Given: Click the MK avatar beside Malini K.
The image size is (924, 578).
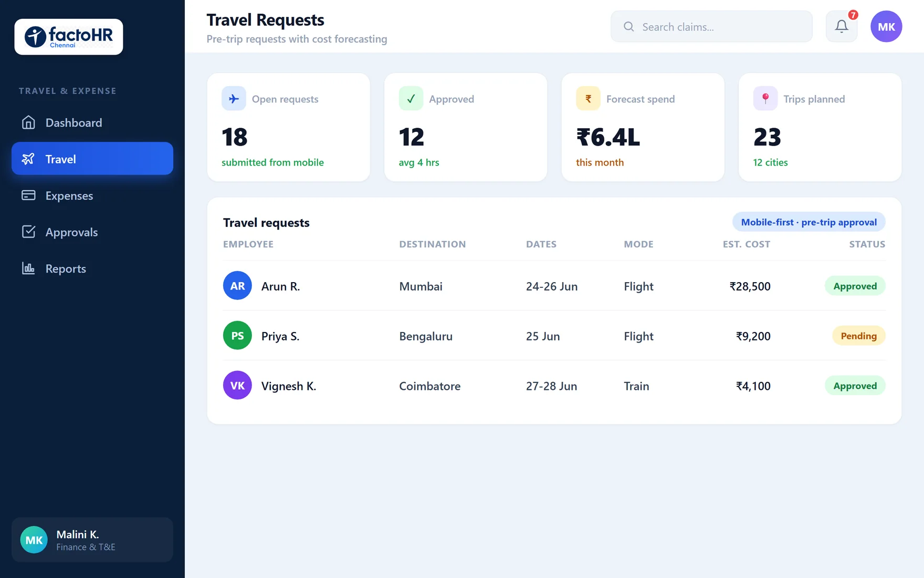Looking at the screenshot, I should 34,540.
